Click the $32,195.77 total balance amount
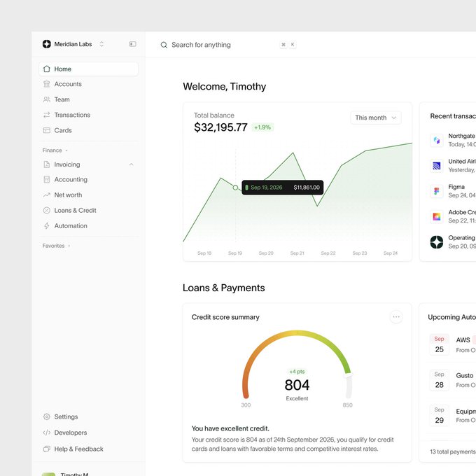 pos(220,127)
